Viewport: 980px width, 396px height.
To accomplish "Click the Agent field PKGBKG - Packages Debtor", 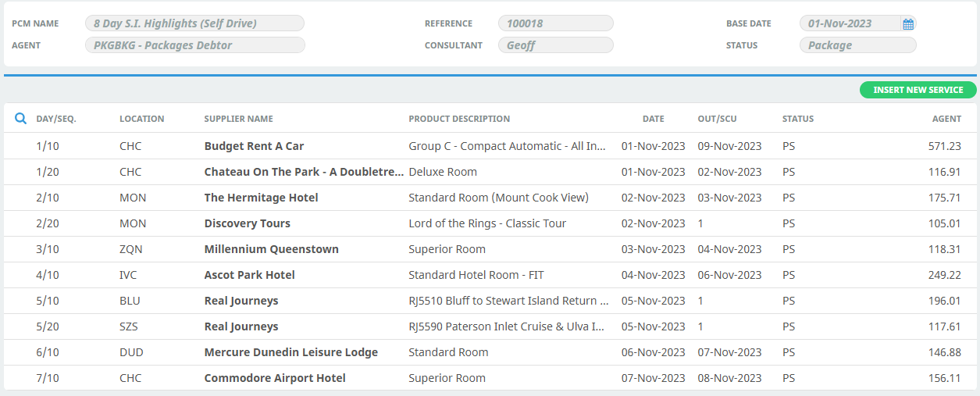I will 194,45.
